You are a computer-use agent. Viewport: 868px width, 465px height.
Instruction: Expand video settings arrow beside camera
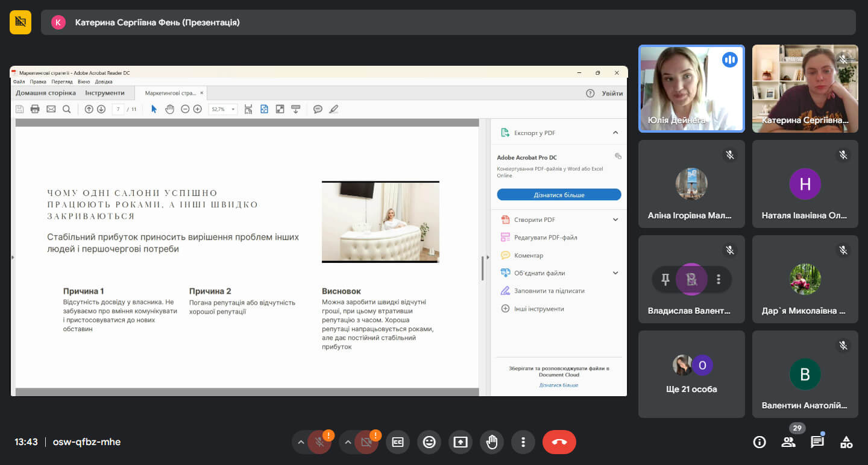[347, 442]
